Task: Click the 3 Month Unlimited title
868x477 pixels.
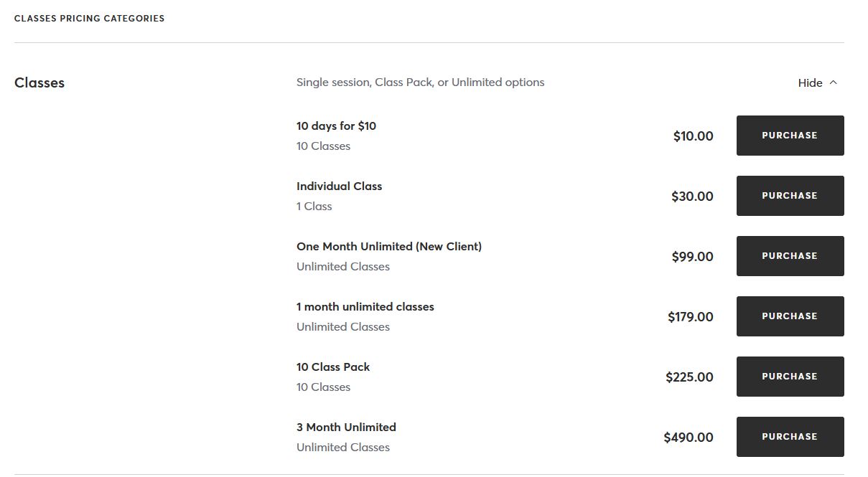Action: click(x=346, y=428)
